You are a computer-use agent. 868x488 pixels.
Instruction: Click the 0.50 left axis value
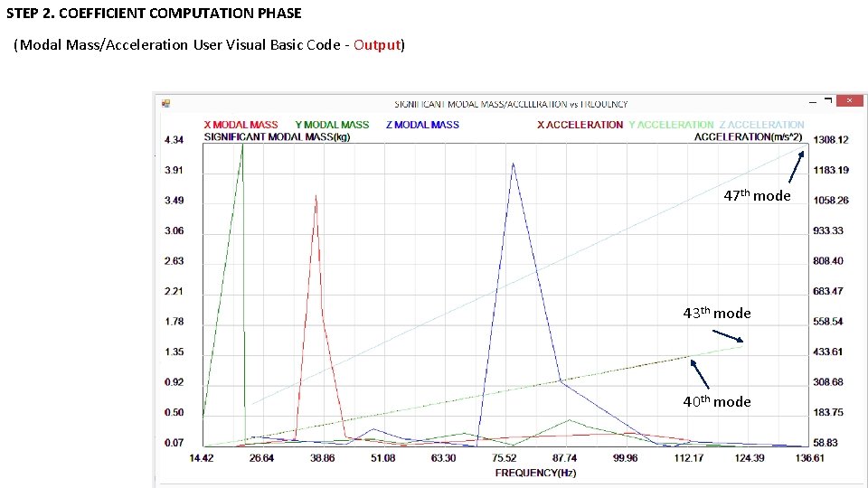tap(174, 413)
